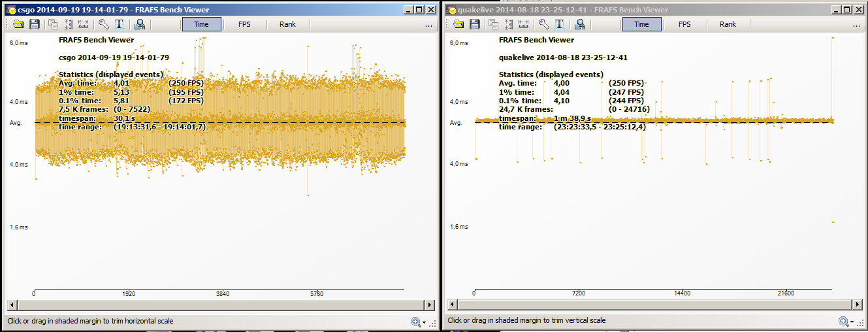Toggle text overlay T icon in quakelive window
Image resolution: width=868 pixels, height=332 pixels.
[560, 24]
